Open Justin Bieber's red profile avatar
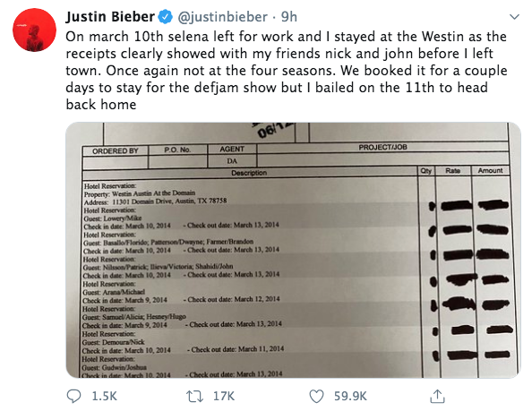 (34, 30)
